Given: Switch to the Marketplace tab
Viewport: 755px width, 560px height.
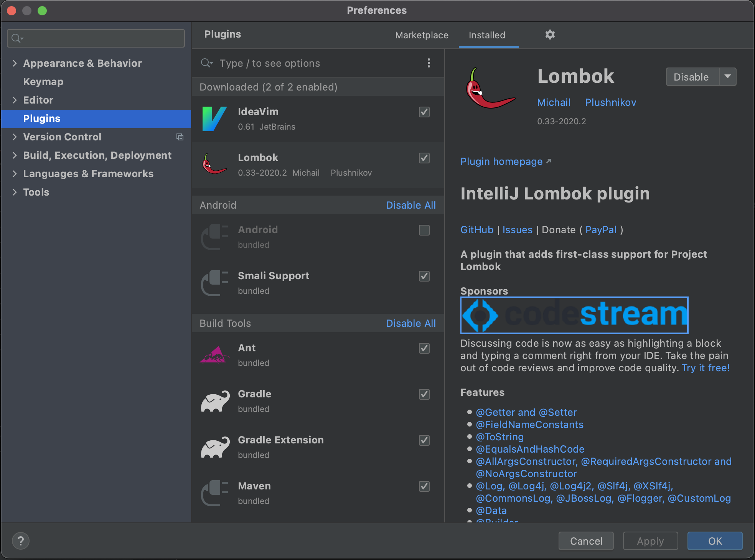Looking at the screenshot, I should 422,35.
